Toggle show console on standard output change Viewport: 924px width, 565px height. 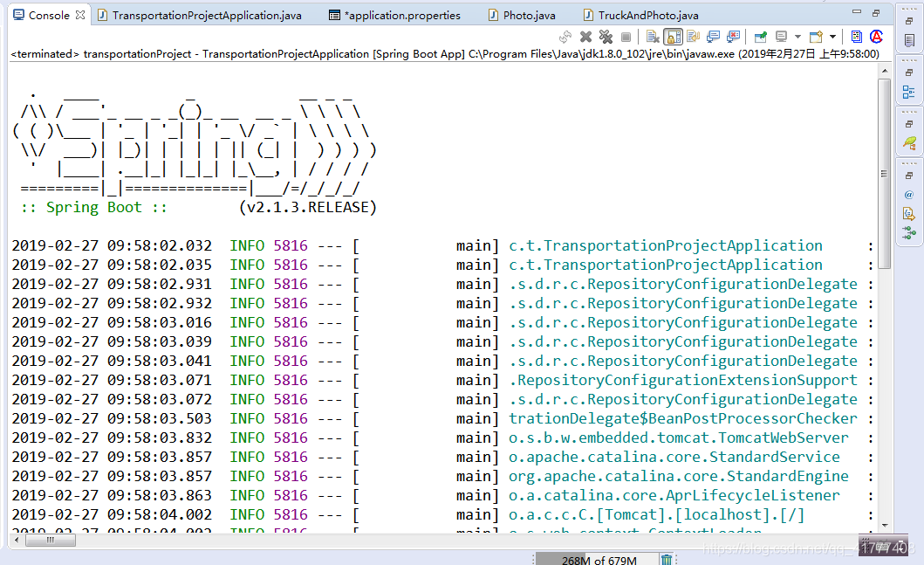tap(713, 38)
